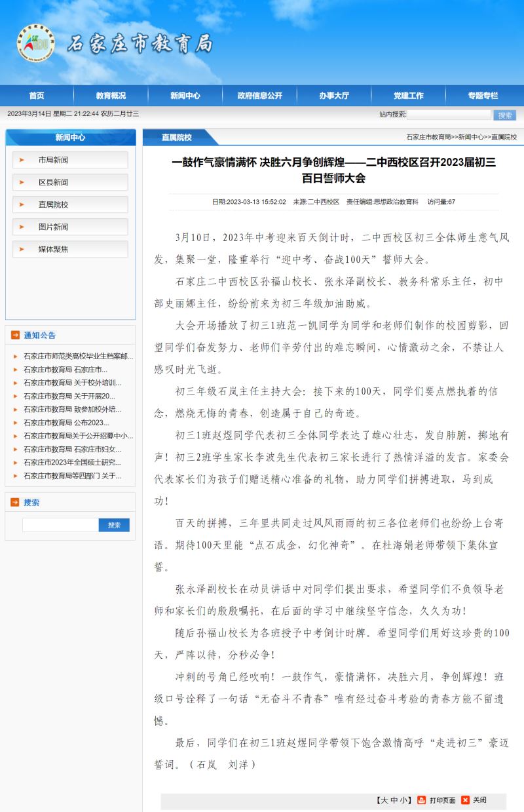524x812 pixels.
Task: Go to 政府信息公开 in the navigation bar
Action: coord(260,96)
